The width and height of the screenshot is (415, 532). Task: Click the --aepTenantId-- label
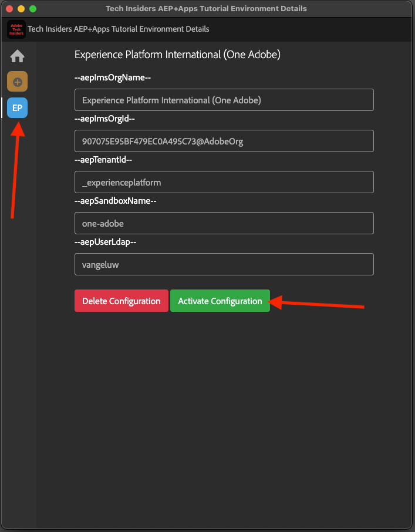coord(103,160)
